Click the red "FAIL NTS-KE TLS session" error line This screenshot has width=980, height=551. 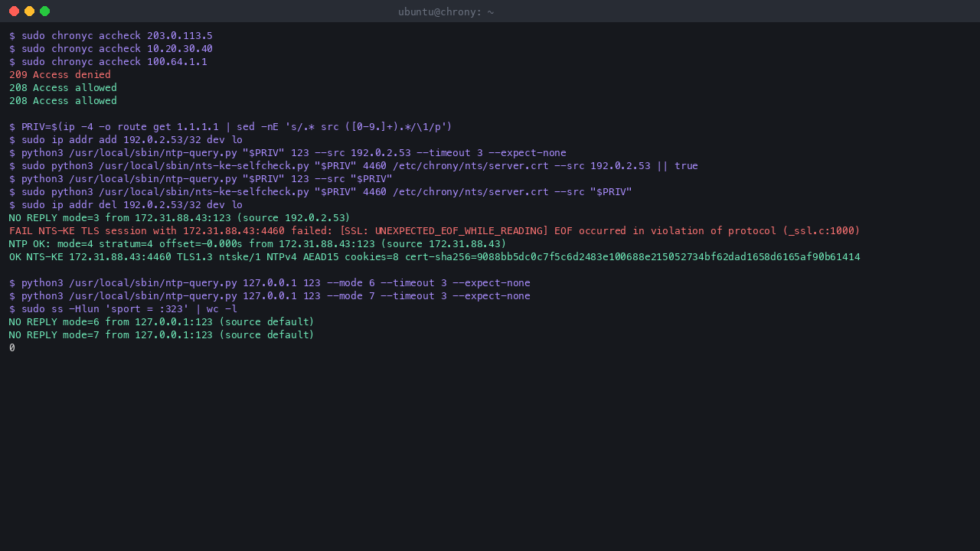435,231
